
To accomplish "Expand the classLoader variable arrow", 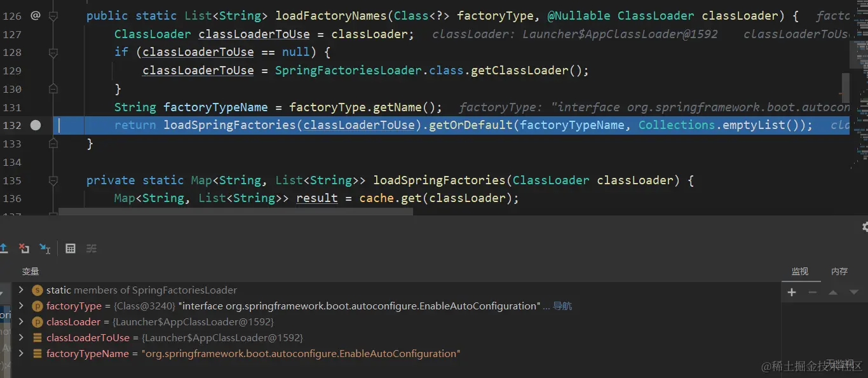I will (x=21, y=321).
